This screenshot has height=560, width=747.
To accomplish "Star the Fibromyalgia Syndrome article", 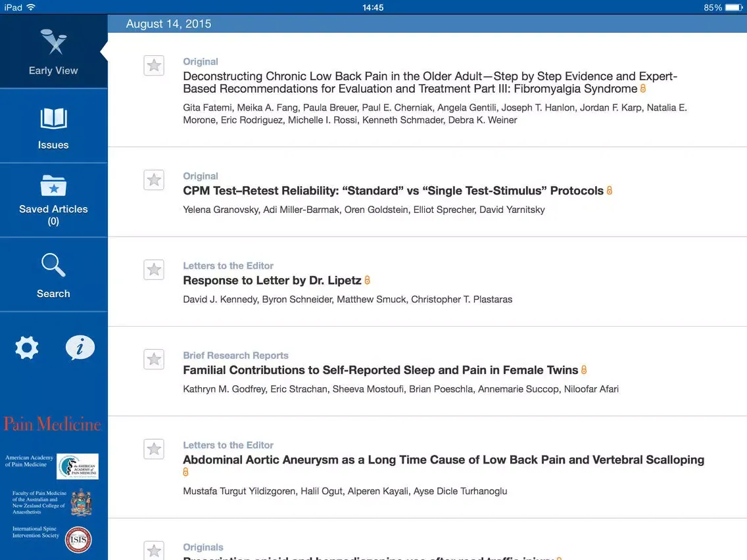I will click(x=154, y=66).
